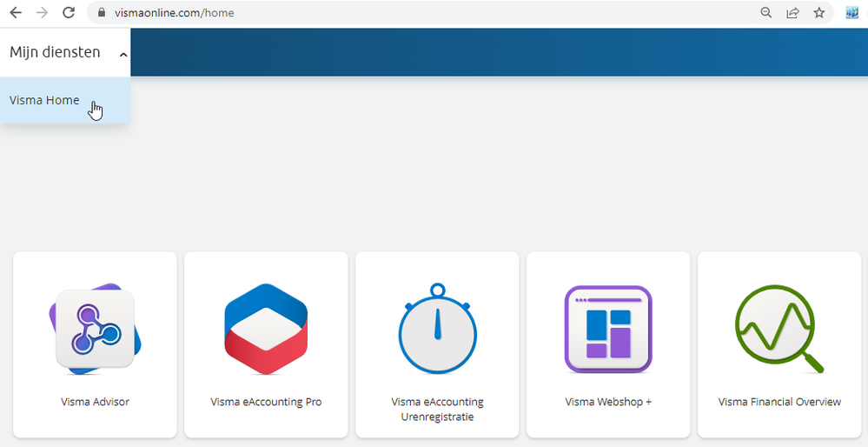Click the Visma eAccounting Urenregistratie label
Viewport: 868px width, 447px height.
point(437,410)
